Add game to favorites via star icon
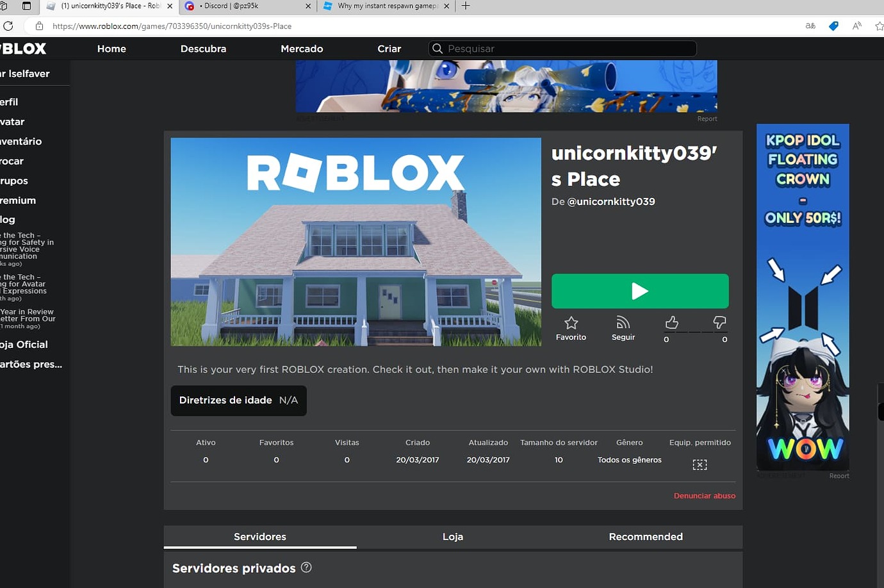This screenshot has width=884, height=588. (x=571, y=323)
